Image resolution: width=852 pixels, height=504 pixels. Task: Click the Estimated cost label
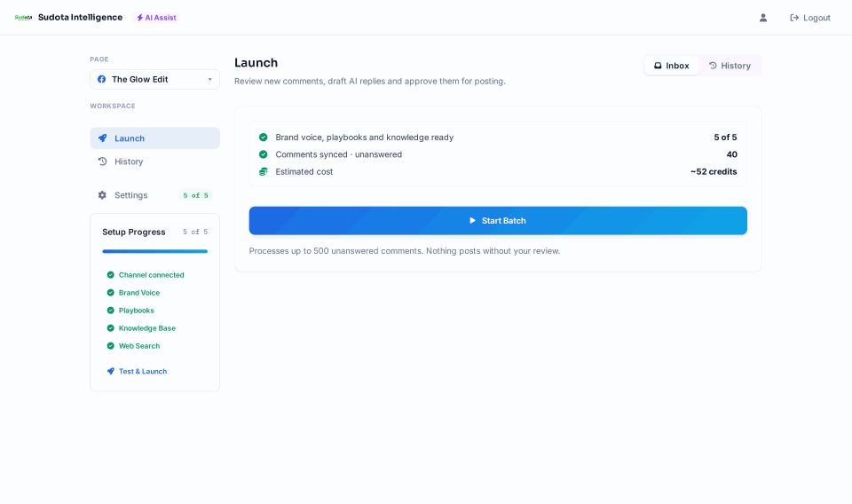304,171
